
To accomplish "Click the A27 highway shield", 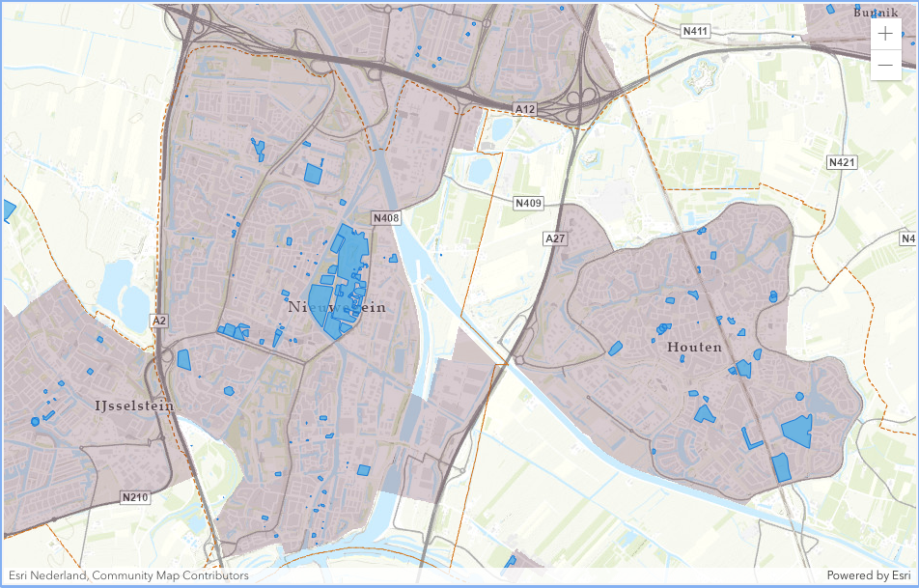I will click(x=554, y=238).
